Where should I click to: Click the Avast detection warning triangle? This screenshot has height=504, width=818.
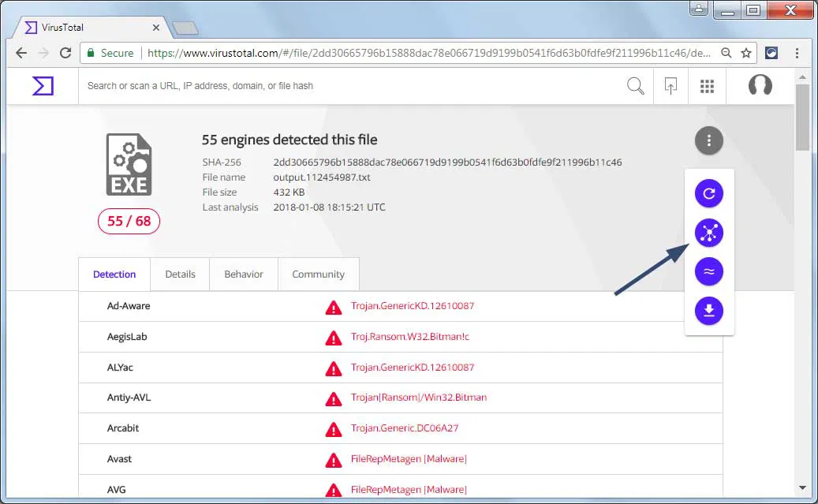[x=333, y=459]
